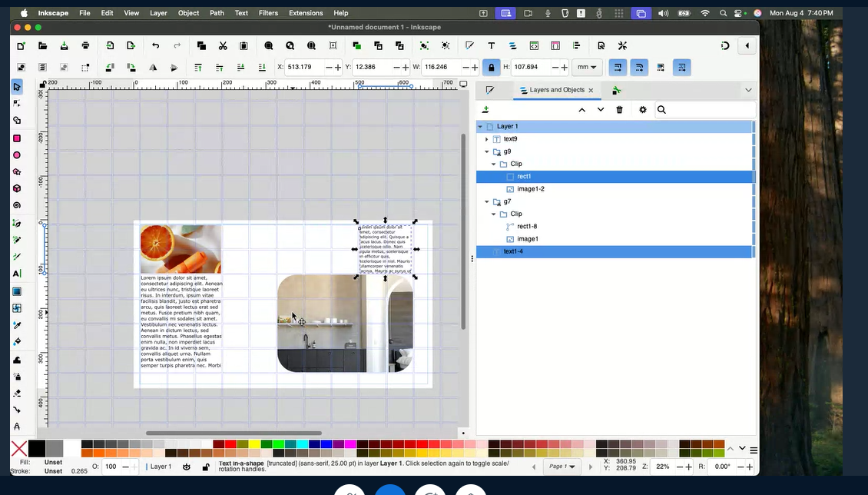Select the 3D Box tool
This screenshot has height=495, width=868.
tap(17, 188)
